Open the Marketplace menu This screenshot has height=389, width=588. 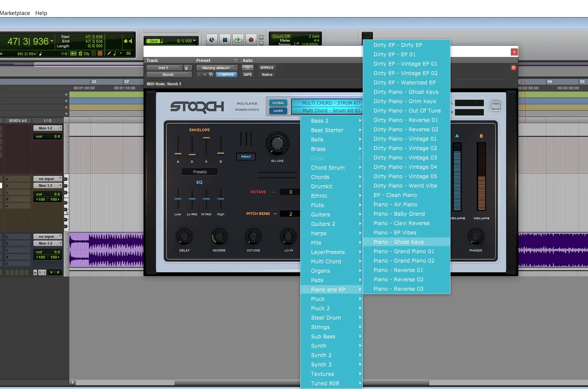tap(15, 13)
